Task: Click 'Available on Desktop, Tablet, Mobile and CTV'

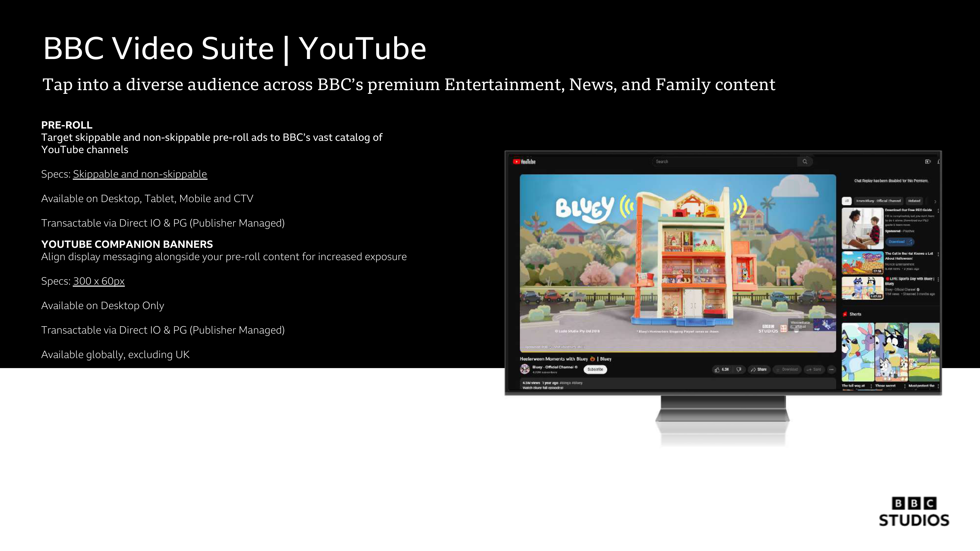Action: pos(147,199)
